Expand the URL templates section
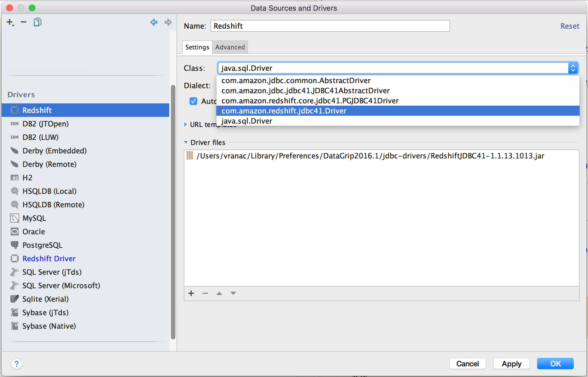 click(x=186, y=124)
